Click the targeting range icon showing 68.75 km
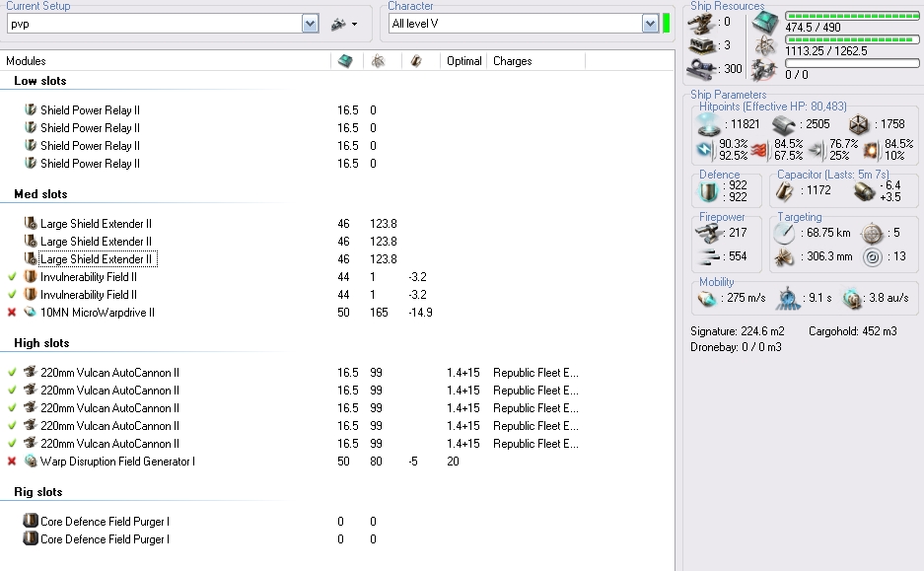 tap(784, 234)
